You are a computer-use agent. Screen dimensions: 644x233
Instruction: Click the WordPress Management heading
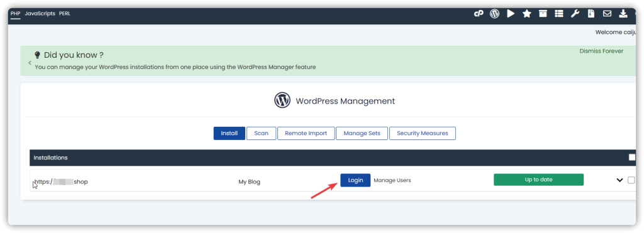(x=345, y=101)
